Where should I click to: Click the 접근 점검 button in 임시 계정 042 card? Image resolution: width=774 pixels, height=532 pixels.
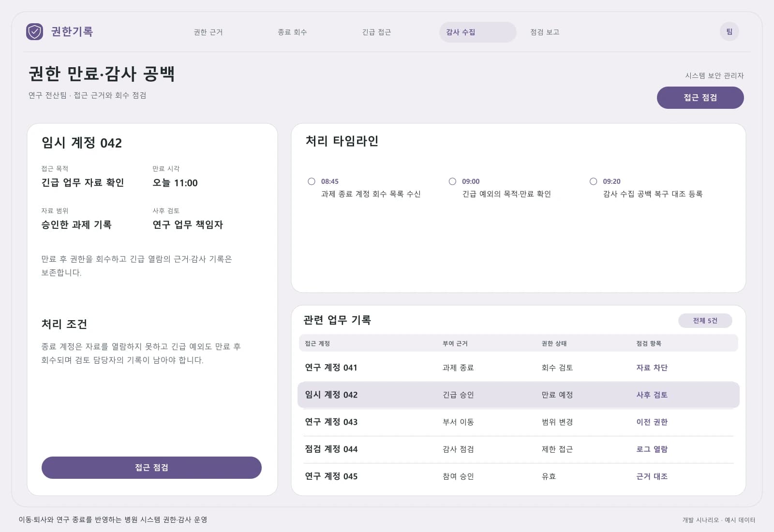151,468
